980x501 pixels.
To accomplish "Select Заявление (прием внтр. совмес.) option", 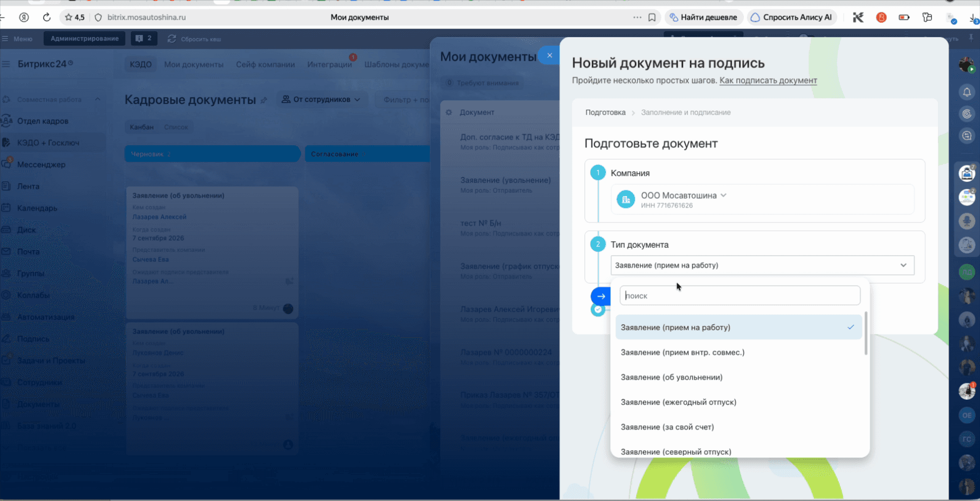I will (x=738, y=352).
